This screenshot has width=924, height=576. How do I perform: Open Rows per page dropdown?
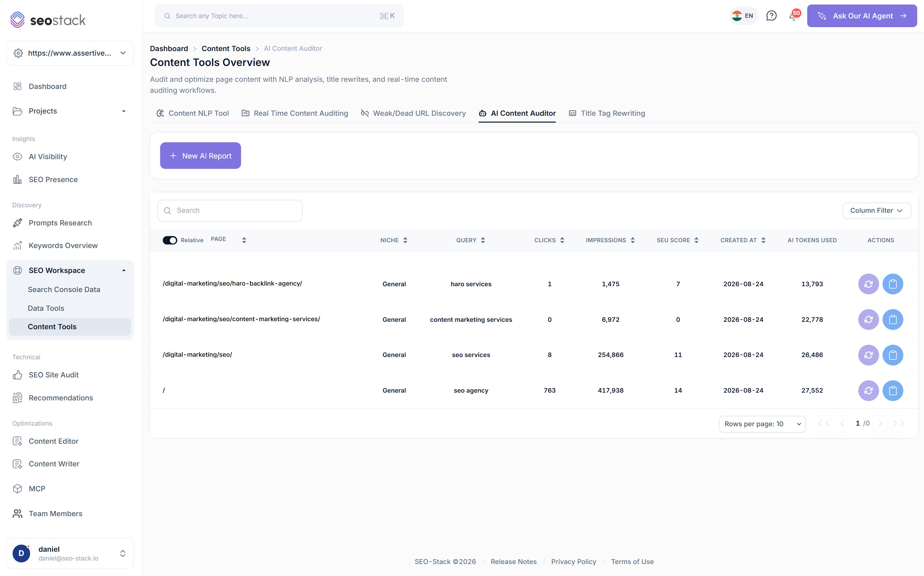coord(762,424)
